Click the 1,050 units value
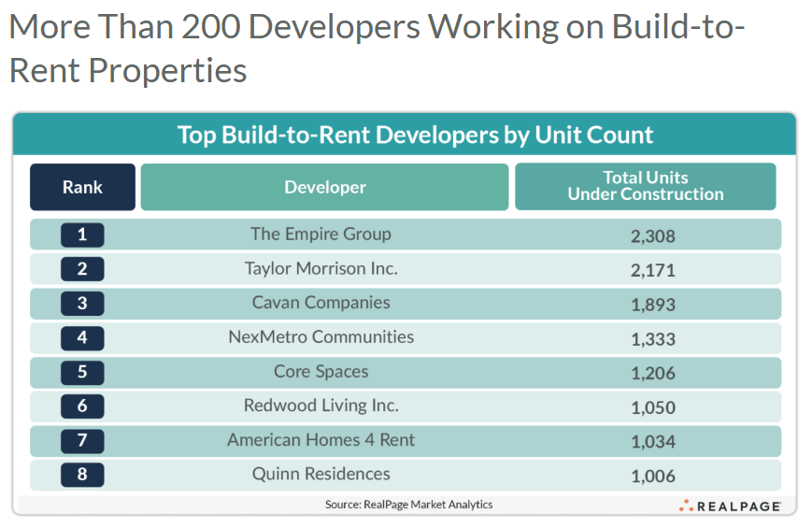This screenshot has height=527, width=812. [x=653, y=408]
